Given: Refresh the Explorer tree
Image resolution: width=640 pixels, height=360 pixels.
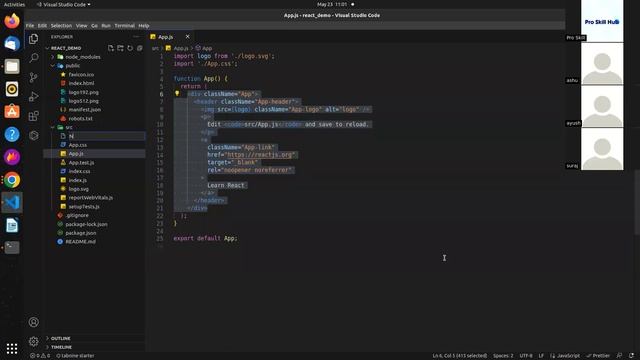Looking at the screenshot, I should (130, 48).
